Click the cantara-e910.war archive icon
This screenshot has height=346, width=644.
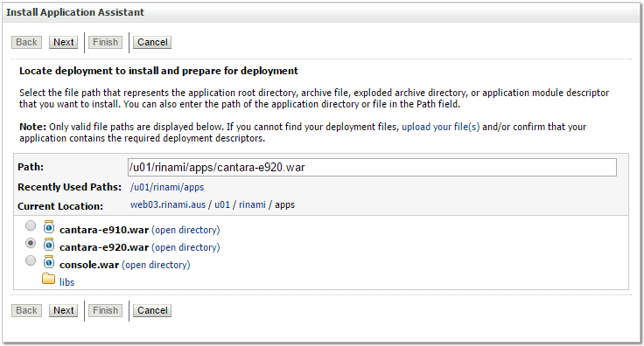[x=49, y=226]
